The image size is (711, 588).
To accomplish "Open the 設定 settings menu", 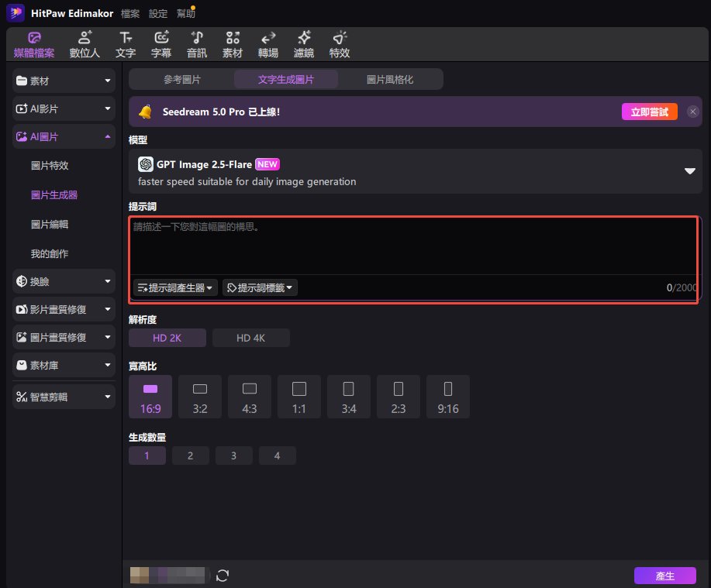I will pos(158,14).
